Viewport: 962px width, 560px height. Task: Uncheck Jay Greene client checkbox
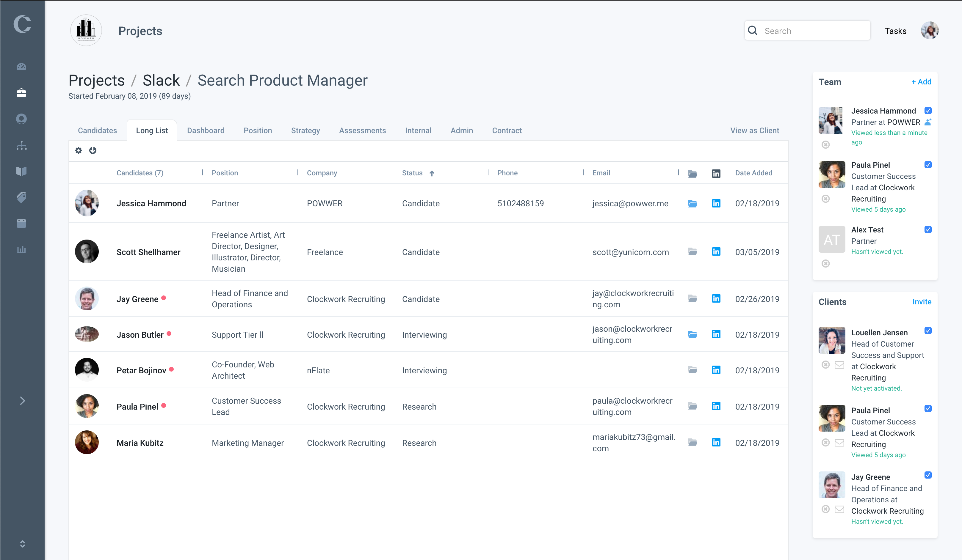point(928,475)
